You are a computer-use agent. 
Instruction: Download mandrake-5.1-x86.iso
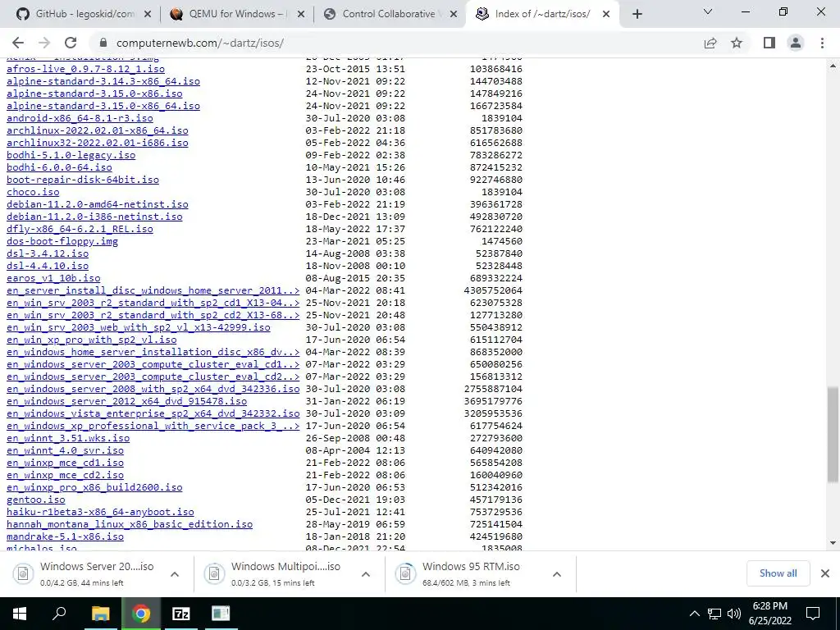(66, 537)
